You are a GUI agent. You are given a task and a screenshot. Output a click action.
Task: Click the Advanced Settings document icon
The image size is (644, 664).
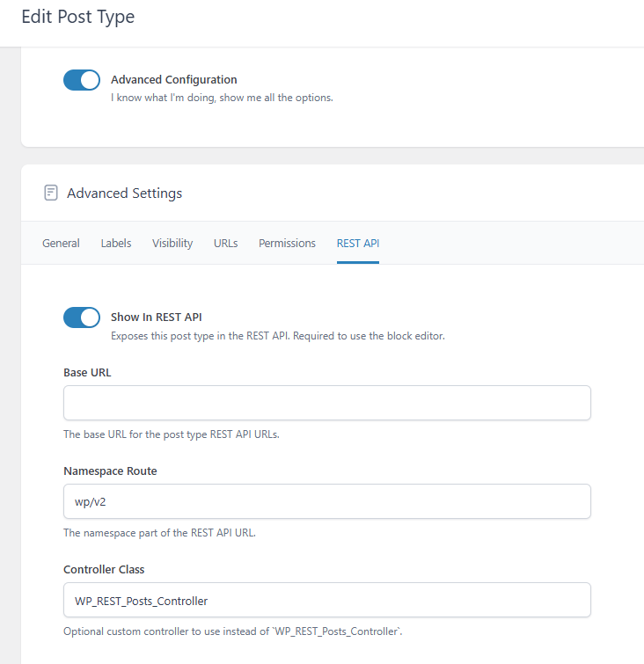(x=51, y=193)
